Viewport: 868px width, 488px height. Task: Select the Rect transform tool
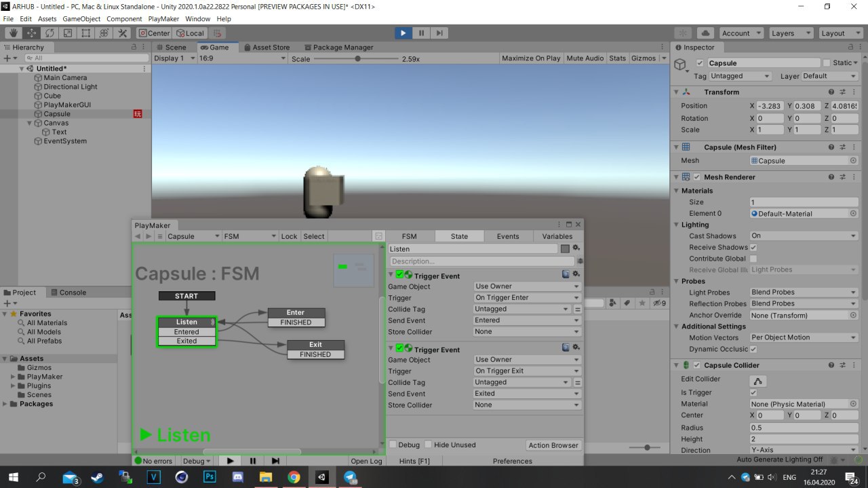point(86,33)
